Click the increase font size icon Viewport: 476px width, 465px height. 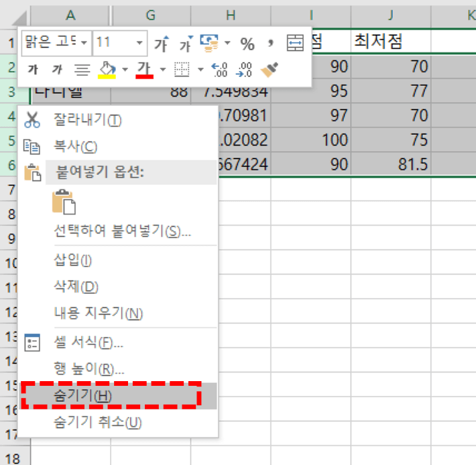tap(162, 44)
